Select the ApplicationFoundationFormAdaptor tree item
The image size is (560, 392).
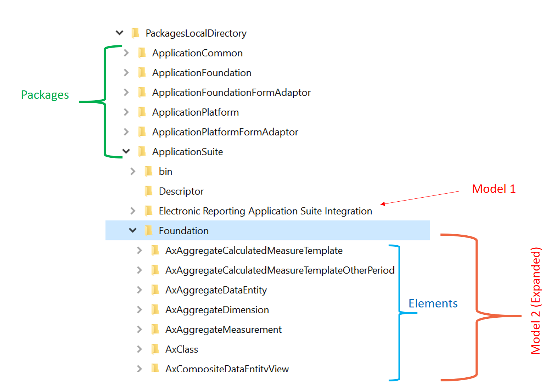231,93
